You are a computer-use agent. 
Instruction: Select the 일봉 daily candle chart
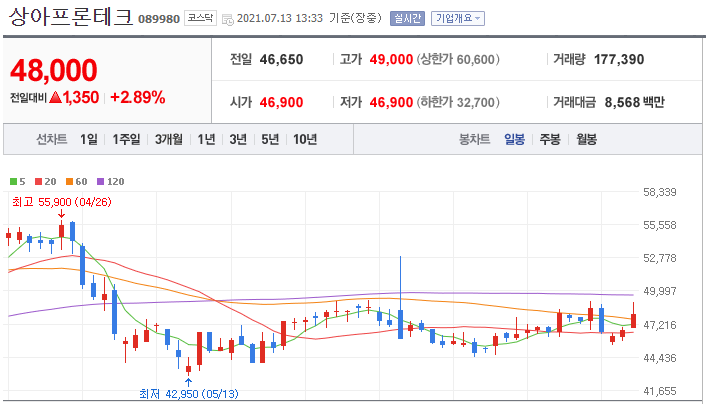click(x=514, y=140)
